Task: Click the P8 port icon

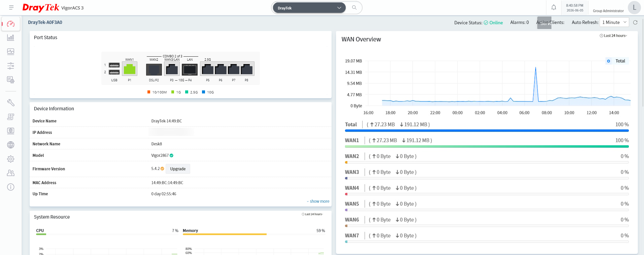Action: tap(247, 69)
